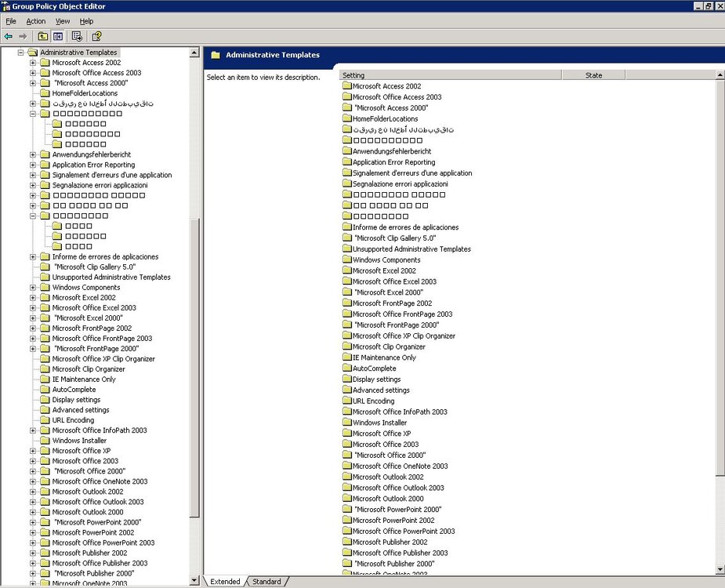
Task: Click the AutoComplete folder icon in the tree
Action: click(x=45, y=390)
